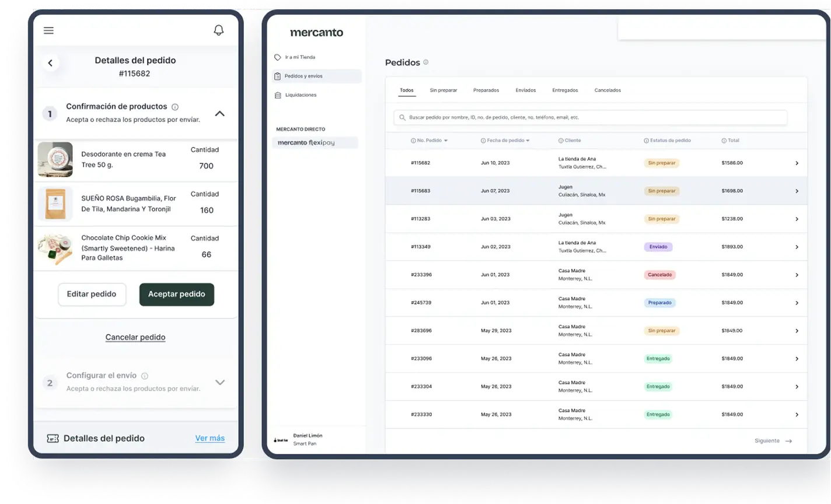Image resolution: width=831 pixels, height=504 pixels.
Task: Click the info icon on Cliente column
Action: [561, 141]
